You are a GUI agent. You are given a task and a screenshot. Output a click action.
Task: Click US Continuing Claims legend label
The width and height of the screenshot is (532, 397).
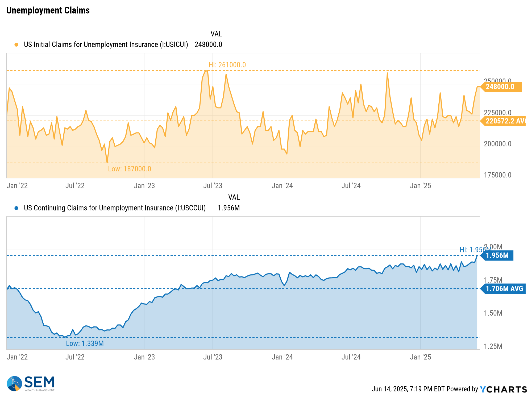[x=115, y=208]
